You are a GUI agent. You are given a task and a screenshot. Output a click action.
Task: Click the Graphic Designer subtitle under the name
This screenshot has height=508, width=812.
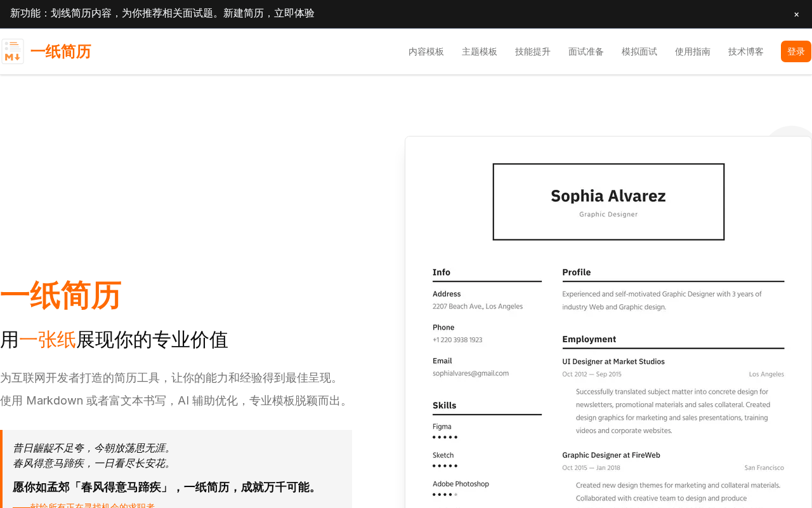(x=608, y=215)
